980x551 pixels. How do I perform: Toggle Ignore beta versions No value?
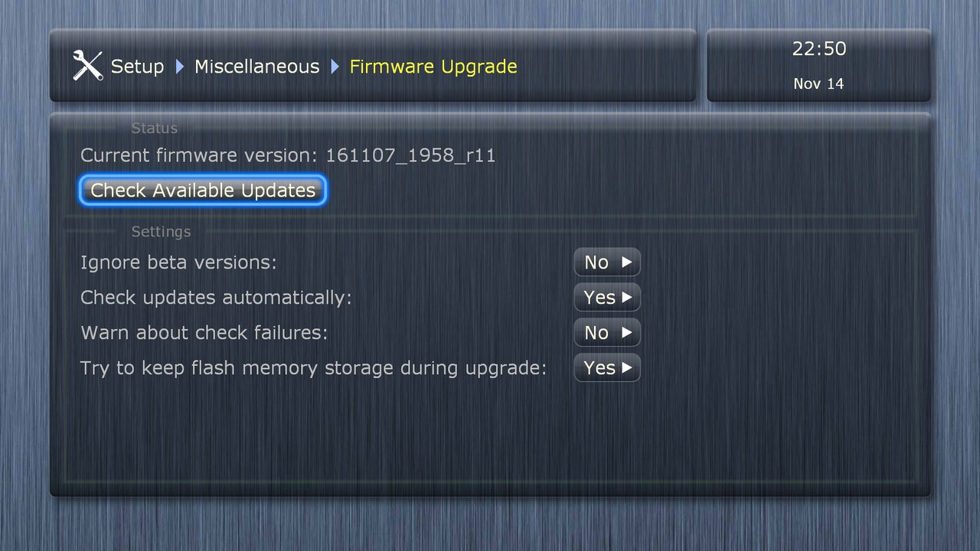(x=607, y=262)
